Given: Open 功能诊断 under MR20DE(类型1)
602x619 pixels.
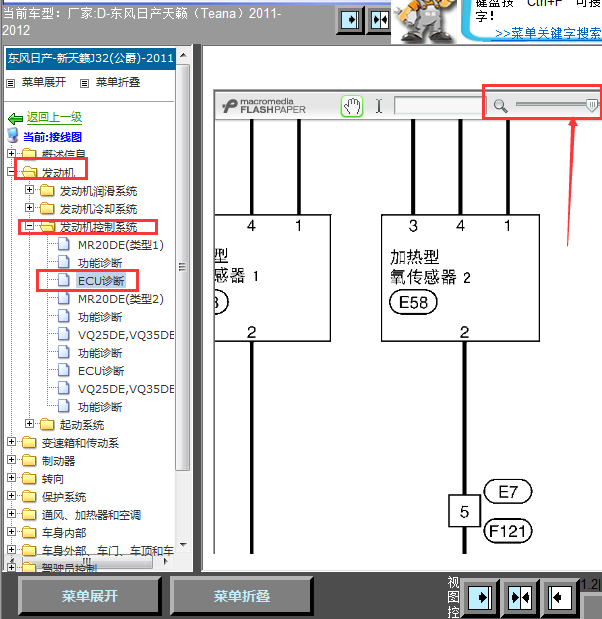Looking at the screenshot, I should tap(100, 263).
